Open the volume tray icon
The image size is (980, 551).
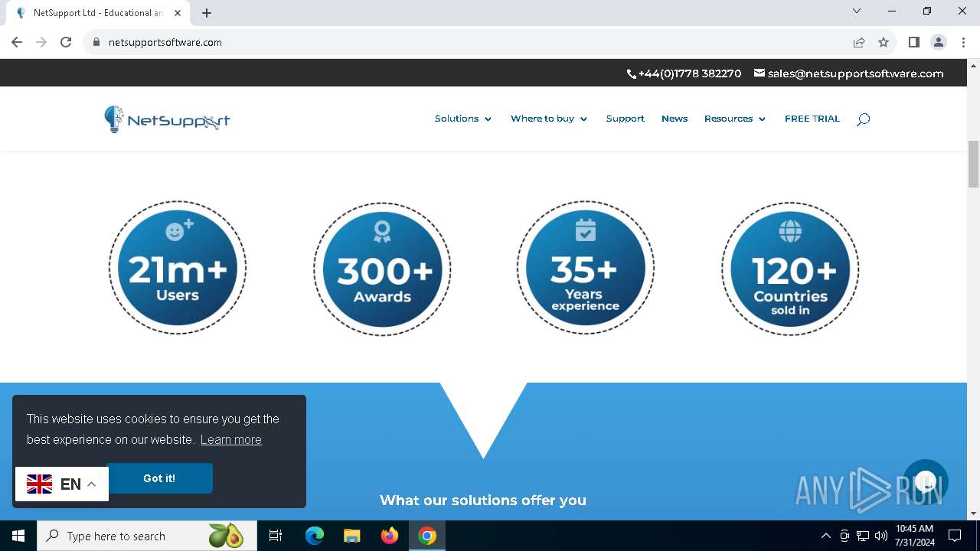(x=881, y=536)
